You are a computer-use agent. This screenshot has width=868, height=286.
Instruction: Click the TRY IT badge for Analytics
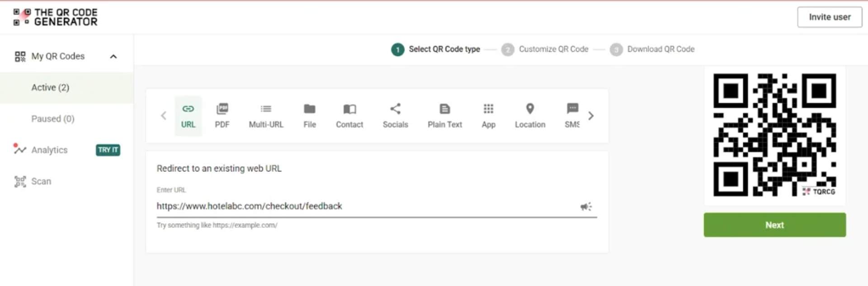click(x=108, y=150)
